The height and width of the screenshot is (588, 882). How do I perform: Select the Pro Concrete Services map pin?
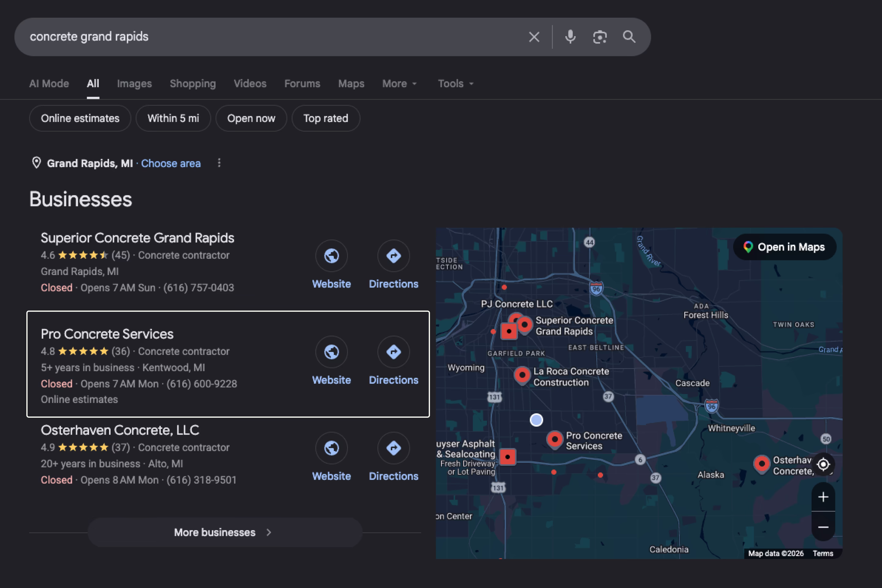tap(555, 440)
